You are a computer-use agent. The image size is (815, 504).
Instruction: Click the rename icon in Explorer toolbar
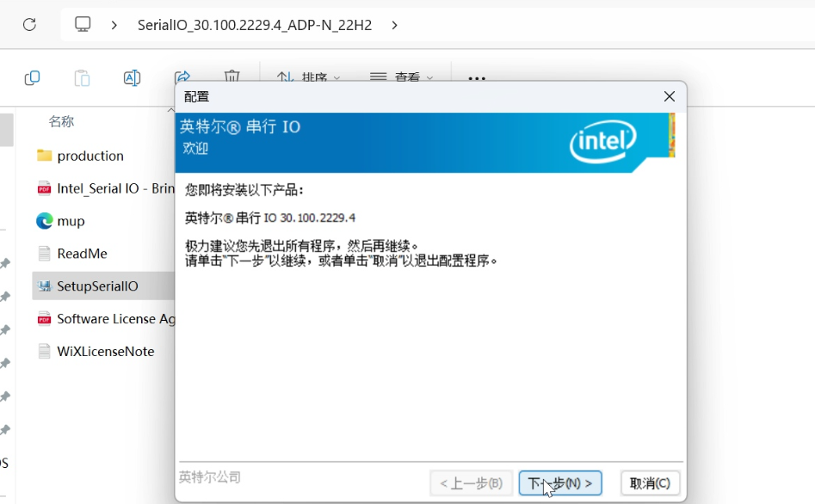point(132,78)
